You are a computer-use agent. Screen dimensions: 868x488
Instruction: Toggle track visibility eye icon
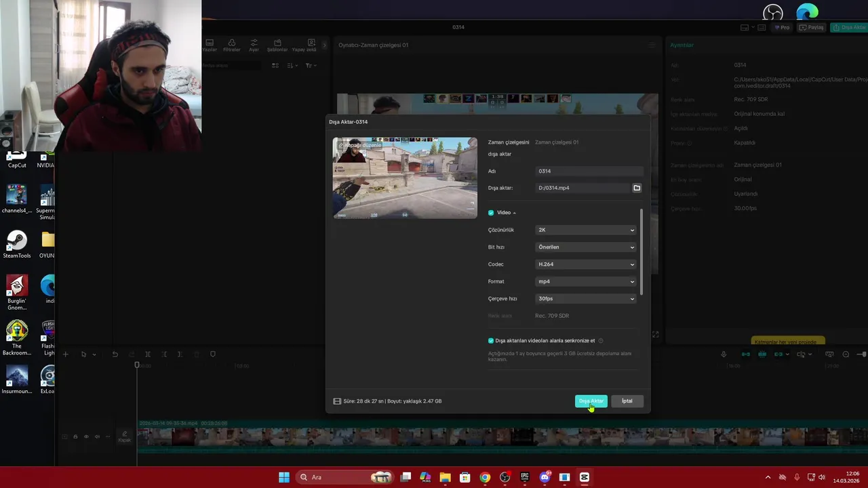[86, 436]
